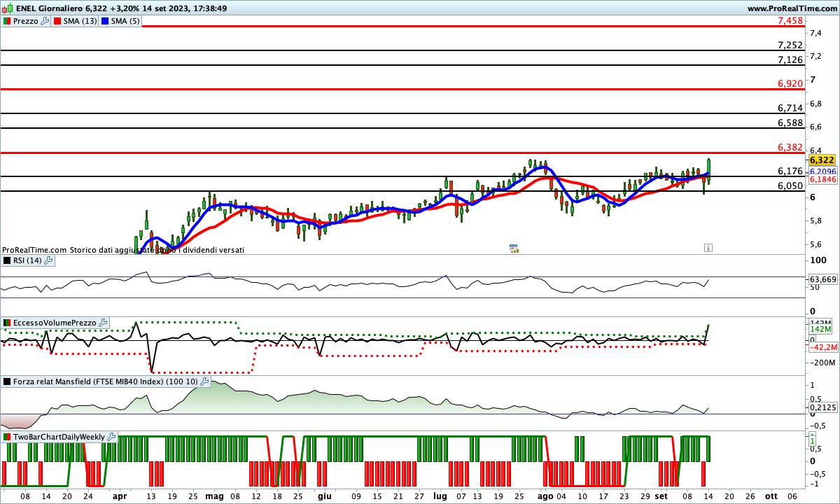
Task: Click the EccessoVolumePrezzo color swatch
Action: (7, 323)
